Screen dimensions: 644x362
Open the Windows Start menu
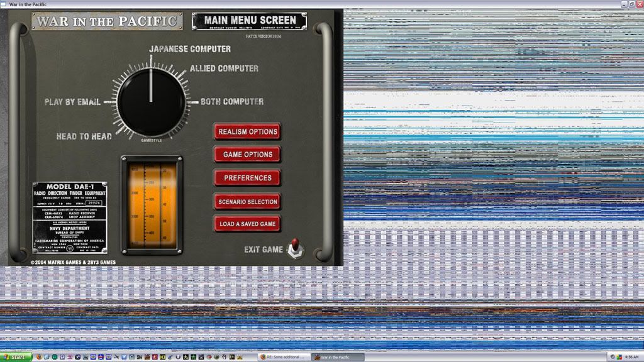coord(16,357)
